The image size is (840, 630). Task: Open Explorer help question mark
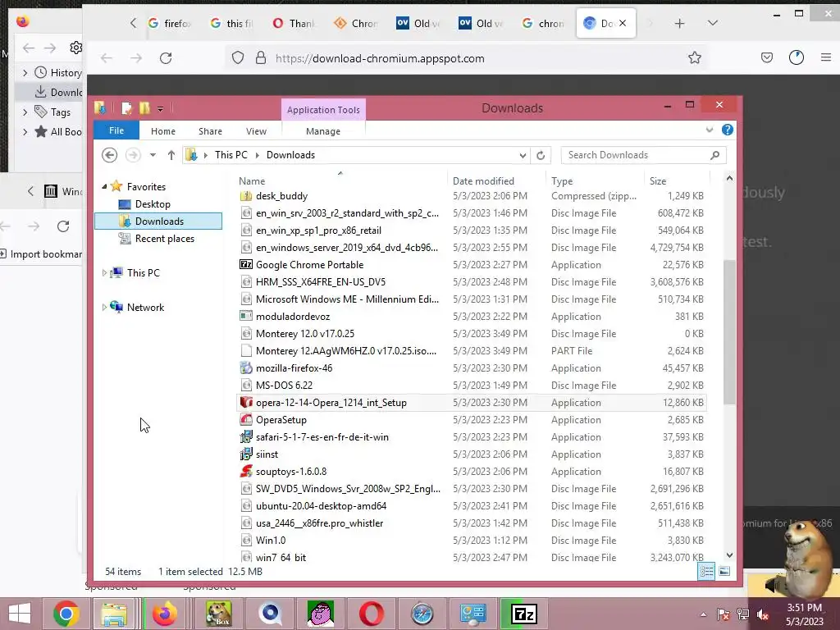727,130
